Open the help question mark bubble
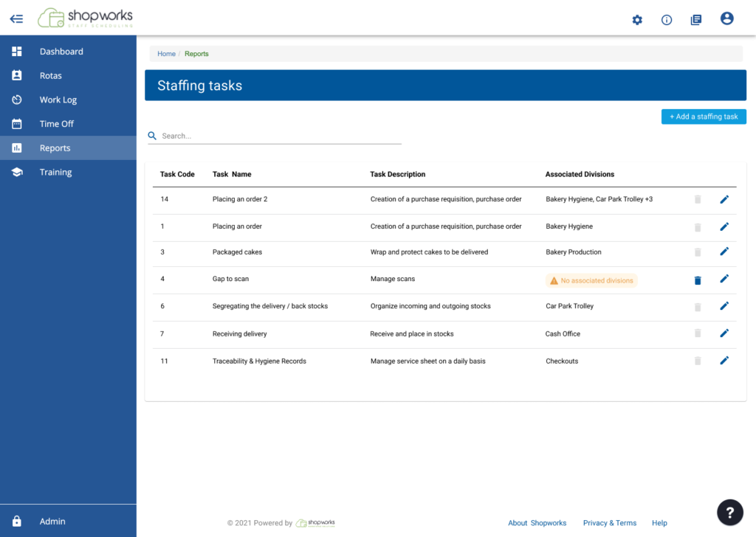The width and height of the screenshot is (756, 537). 729,512
